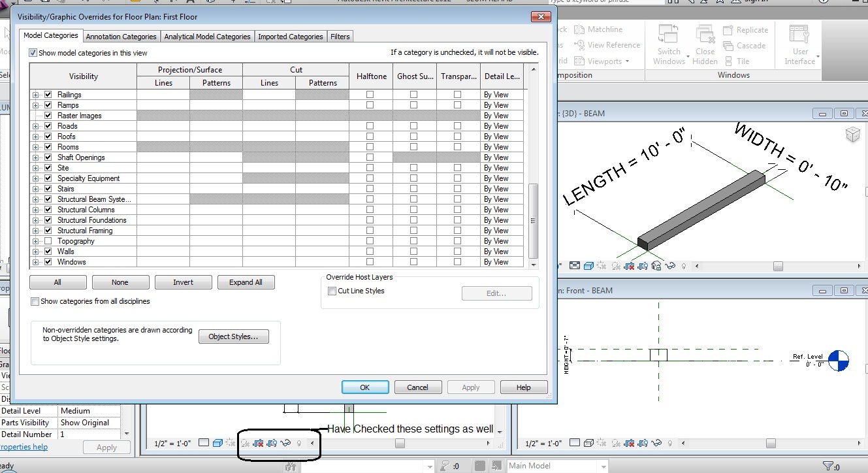Click Temporary Hide/Isolate glasses in Front BEAM view

658,443
